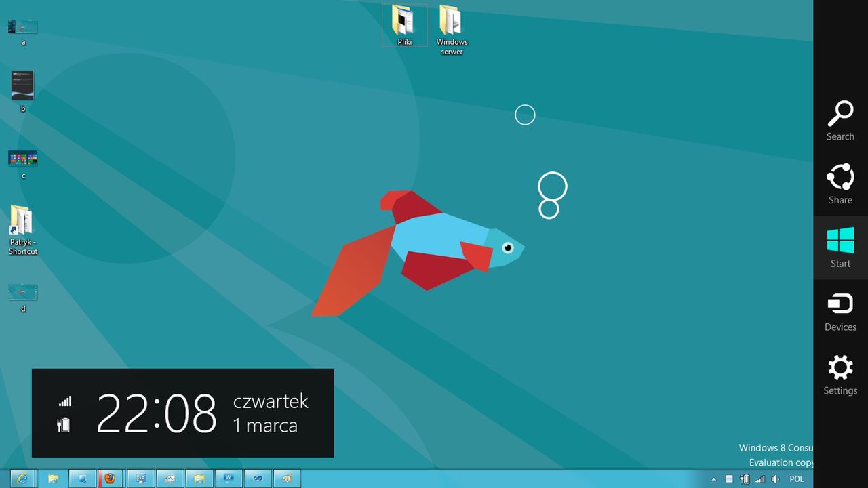Click signal bars icon in clock overlay
The width and height of the screenshot is (868, 488).
coord(65,401)
